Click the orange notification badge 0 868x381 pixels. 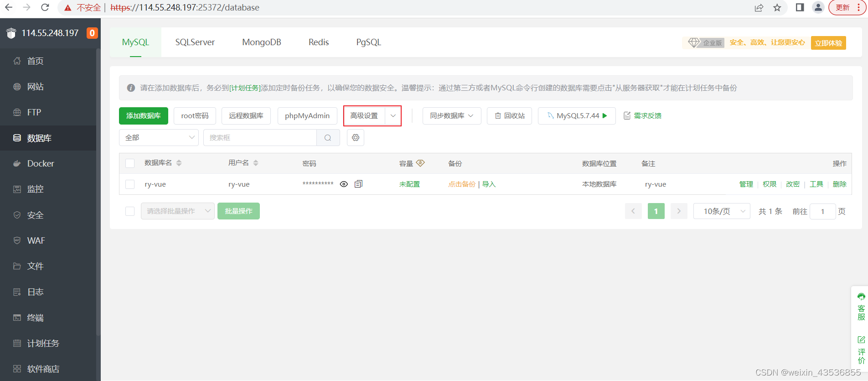pos(92,33)
